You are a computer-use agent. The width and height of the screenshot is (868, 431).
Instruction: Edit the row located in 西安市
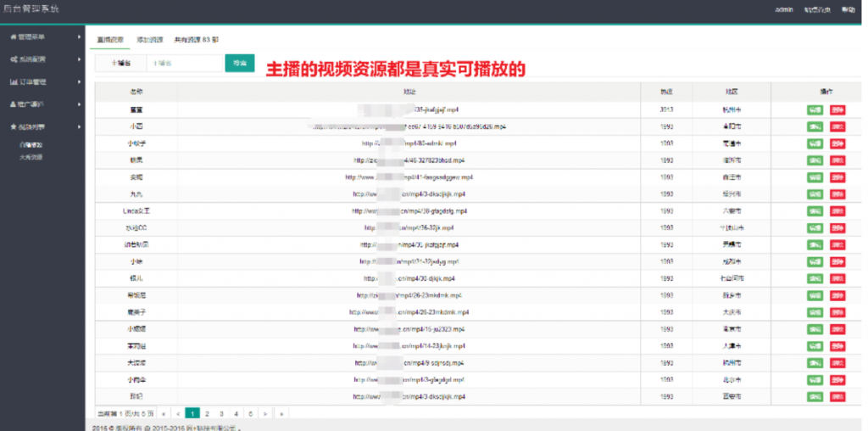[x=815, y=397]
